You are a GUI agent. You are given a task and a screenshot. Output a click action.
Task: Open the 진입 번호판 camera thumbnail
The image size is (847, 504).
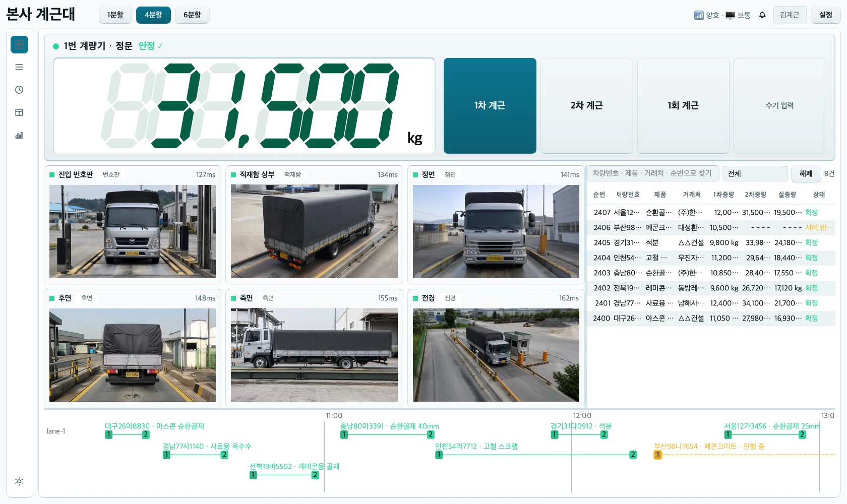click(133, 231)
